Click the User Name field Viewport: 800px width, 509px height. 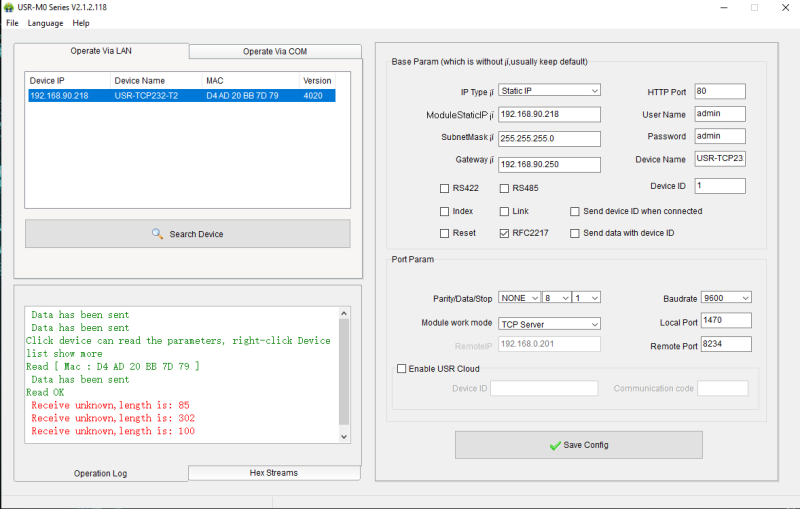720,114
